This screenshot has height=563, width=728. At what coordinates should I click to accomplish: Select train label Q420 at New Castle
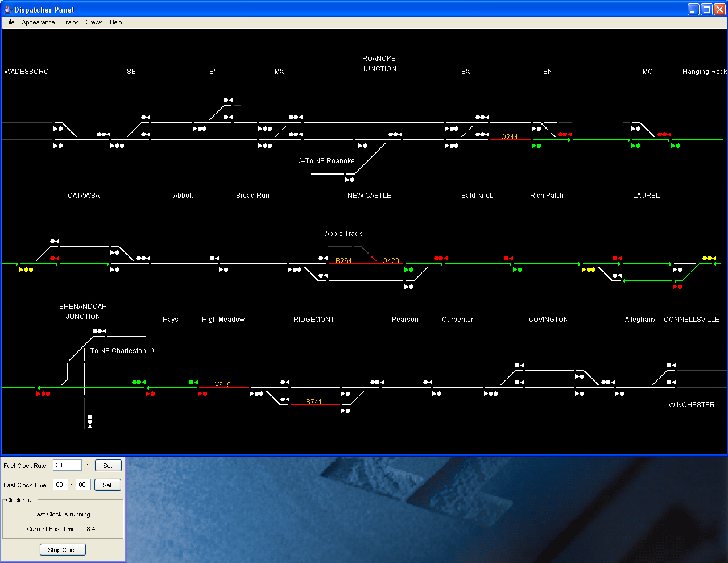pos(391,261)
